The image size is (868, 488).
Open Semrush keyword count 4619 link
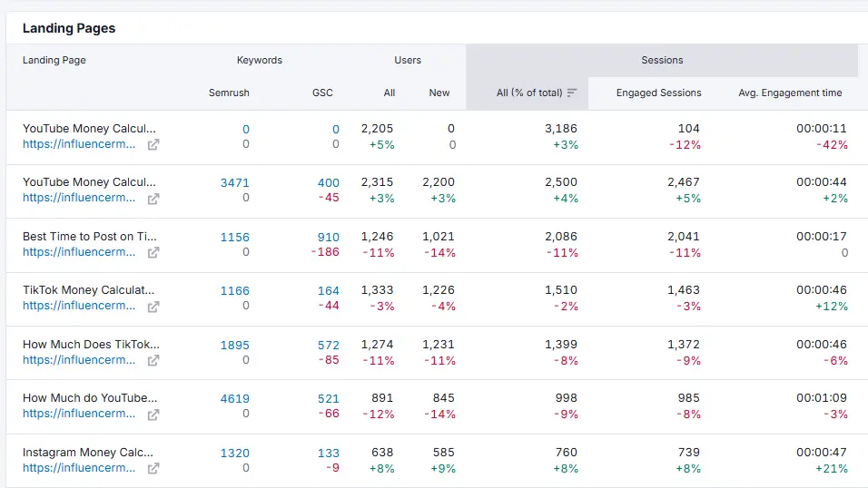pyautogui.click(x=234, y=398)
